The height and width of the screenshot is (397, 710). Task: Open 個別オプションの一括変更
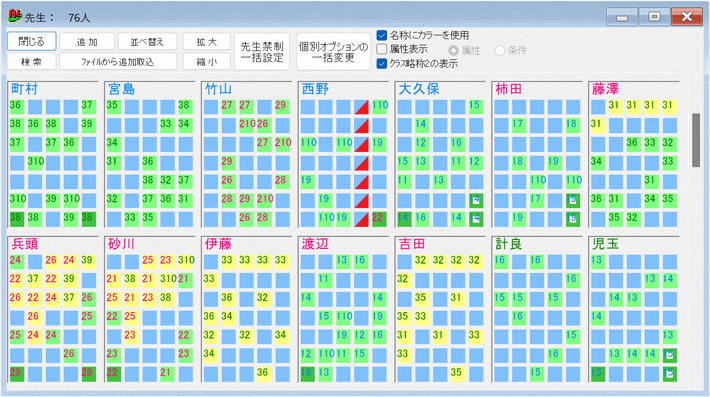click(333, 52)
